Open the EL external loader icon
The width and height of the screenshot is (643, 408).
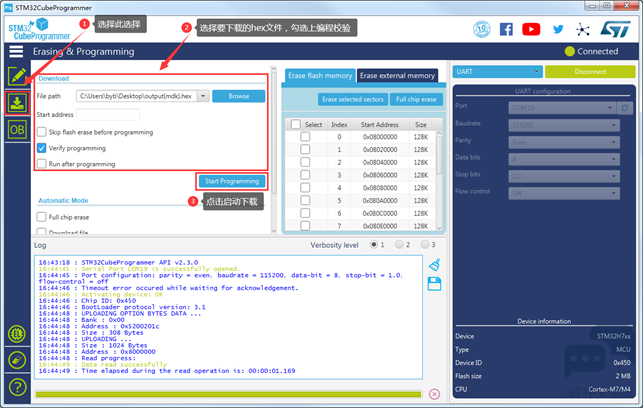point(17,334)
